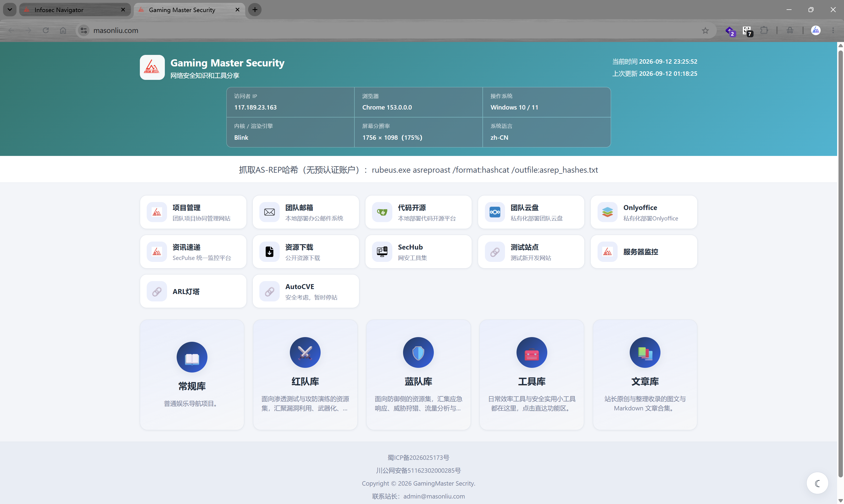The image size is (844, 504).
Task: Toggle dark mode with the moon button
Action: click(817, 483)
